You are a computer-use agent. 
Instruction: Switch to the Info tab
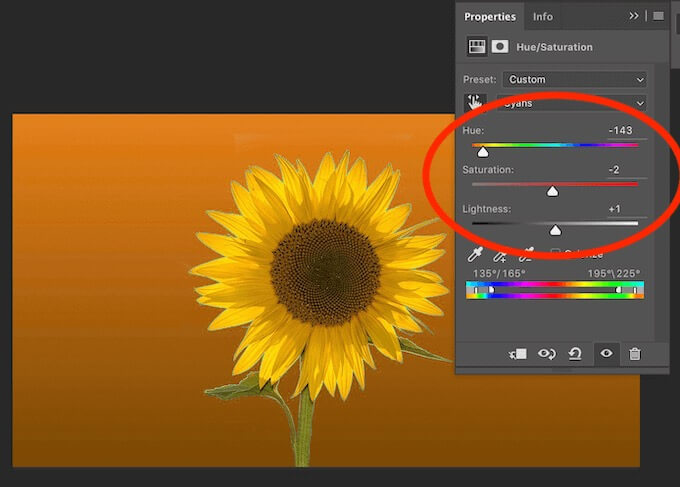[x=542, y=17]
